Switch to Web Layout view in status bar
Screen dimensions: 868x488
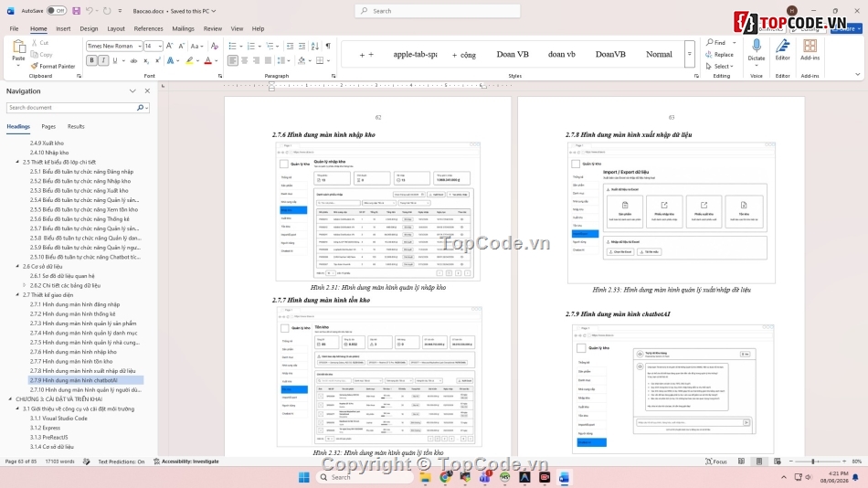point(778,461)
